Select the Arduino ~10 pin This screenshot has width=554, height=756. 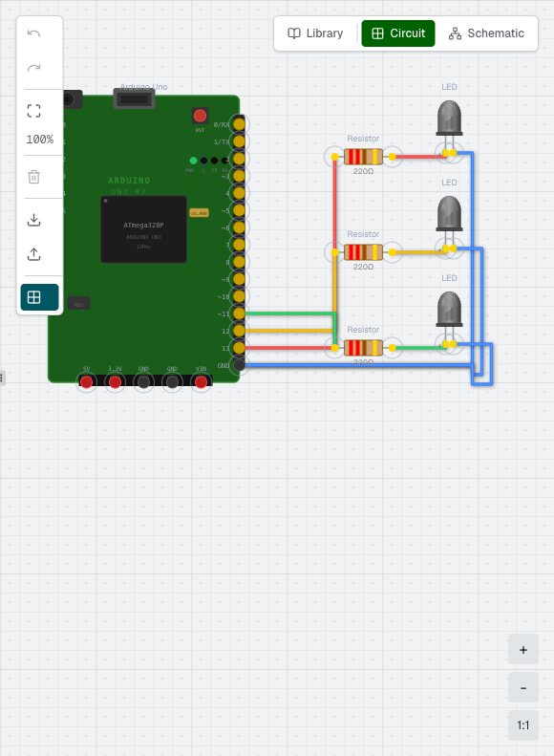pyautogui.click(x=239, y=296)
